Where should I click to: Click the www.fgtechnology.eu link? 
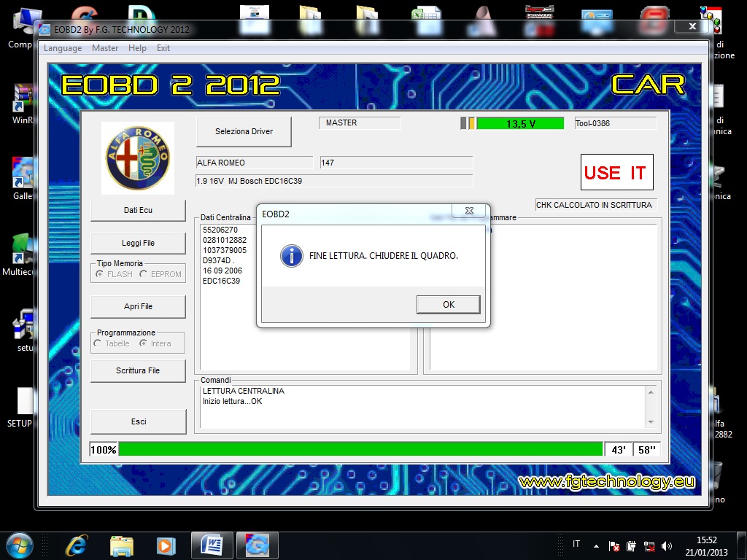tap(607, 482)
